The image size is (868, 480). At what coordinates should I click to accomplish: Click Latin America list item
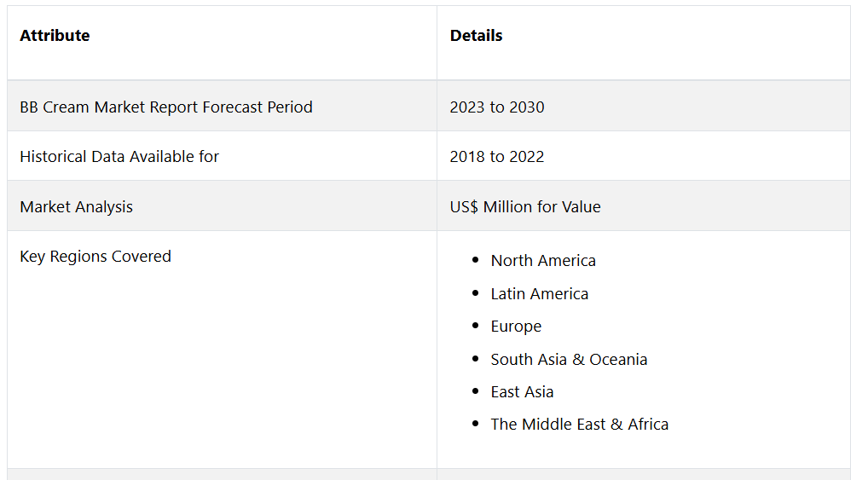point(540,294)
